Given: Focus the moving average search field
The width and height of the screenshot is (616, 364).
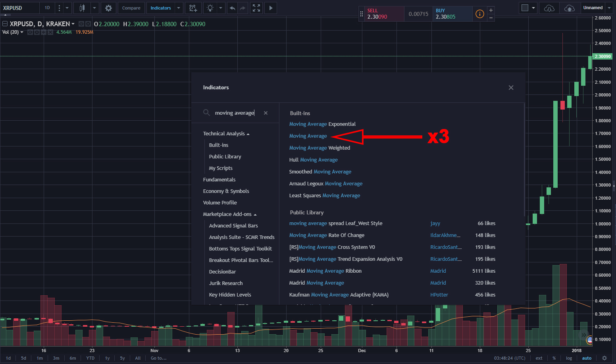Looking at the screenshot, I should 236,113.
